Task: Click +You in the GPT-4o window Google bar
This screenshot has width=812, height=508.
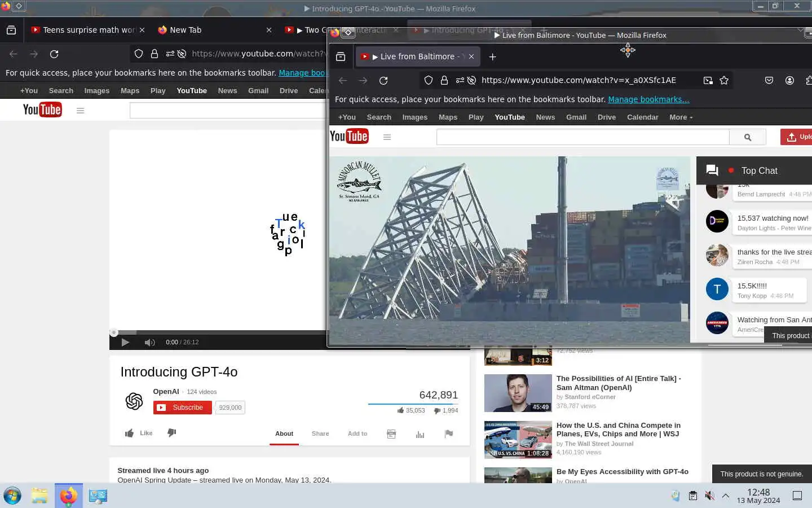Action: 29,90
